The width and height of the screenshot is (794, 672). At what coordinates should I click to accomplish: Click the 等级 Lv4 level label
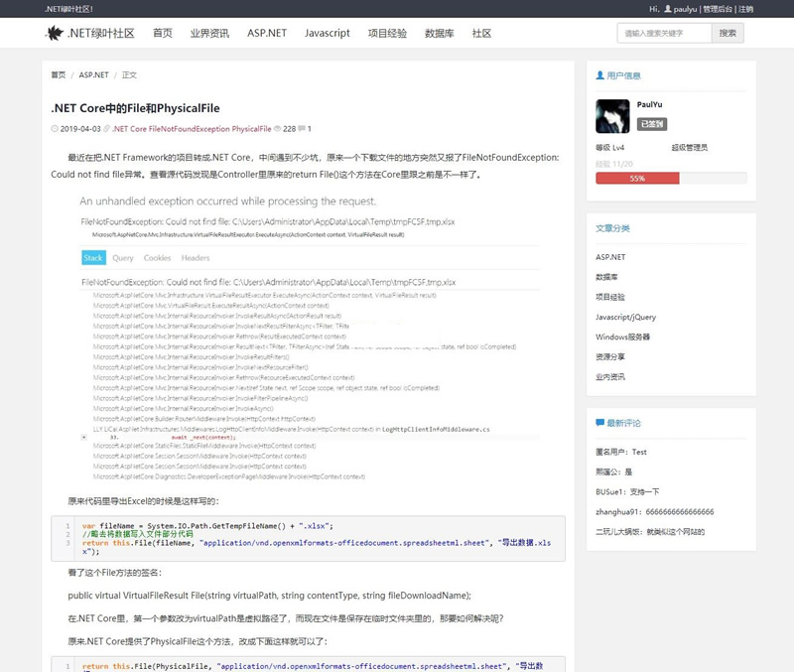coord(610,147)
